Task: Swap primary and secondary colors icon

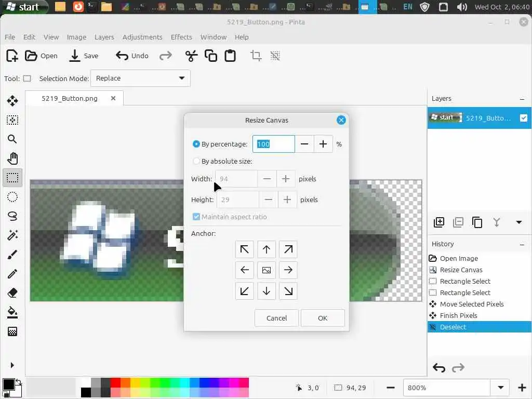Action: (19, 382)
